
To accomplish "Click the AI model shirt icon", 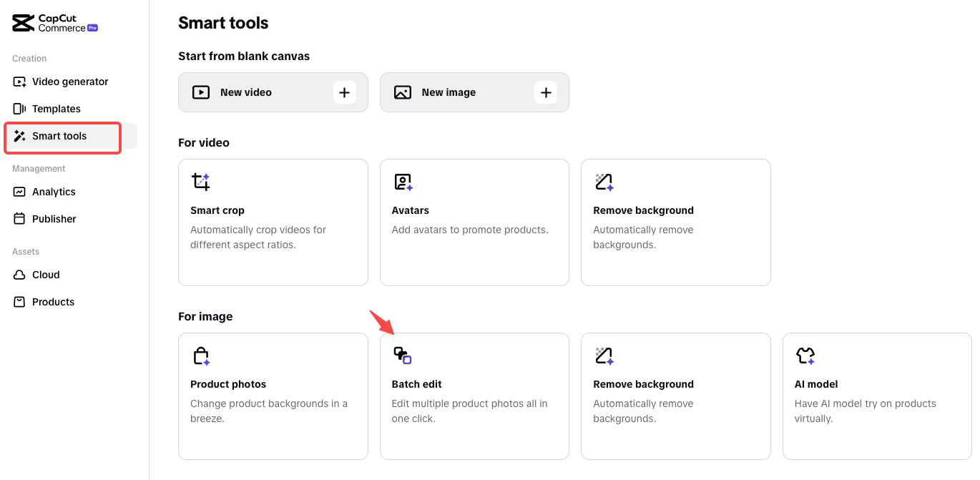I will (x=805, y=356).
